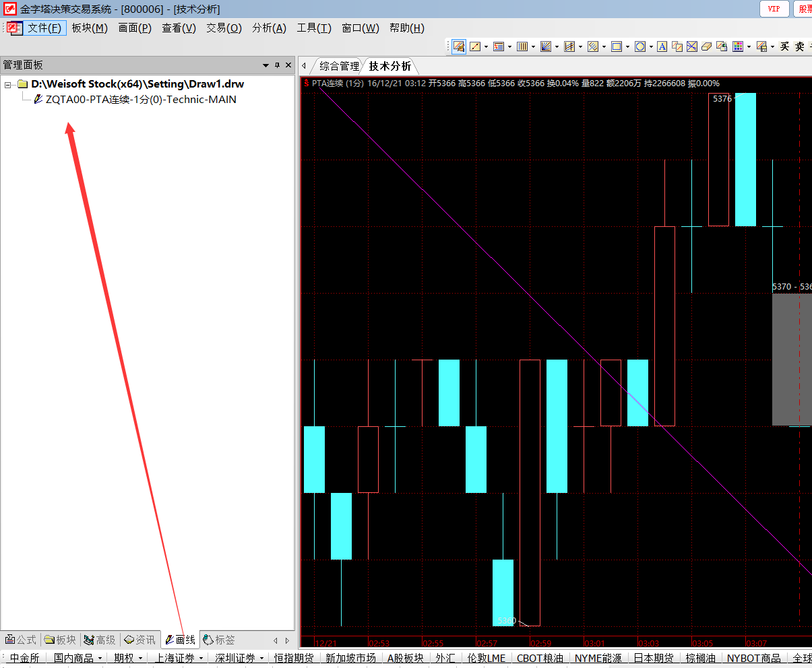This screenshot has width=812, height=668.
Task: Select the Gann fan lines tool
Action: (x=546, y=46)
